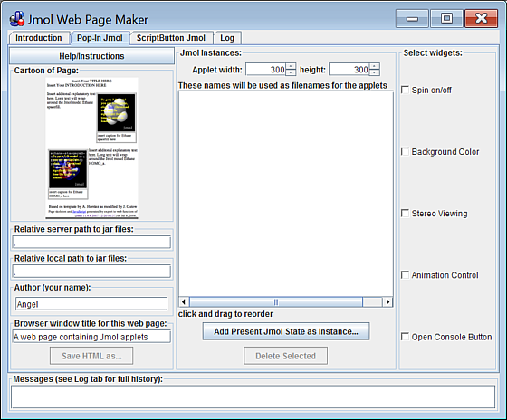
Task: Click the "click and drag to reorder" text
Action: (x=225, y=314)
